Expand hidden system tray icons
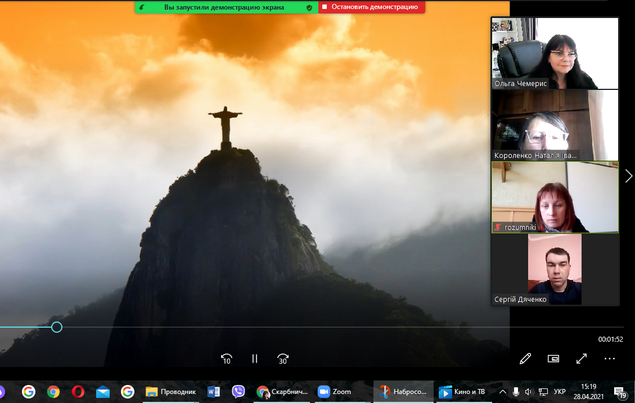Viewport: 635px width, 403px height. pos(503,392)
